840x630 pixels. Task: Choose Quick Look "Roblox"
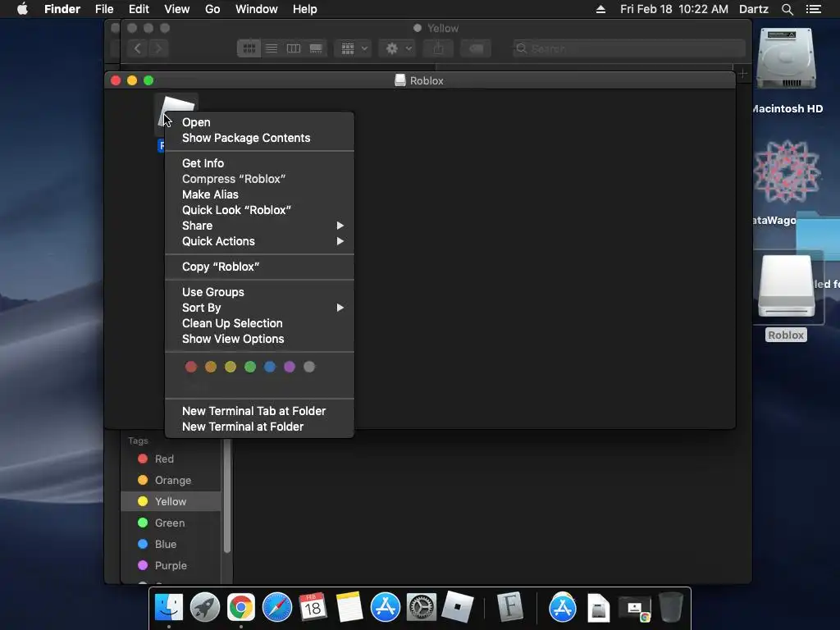pyautogui.click(x=260, y=210)
